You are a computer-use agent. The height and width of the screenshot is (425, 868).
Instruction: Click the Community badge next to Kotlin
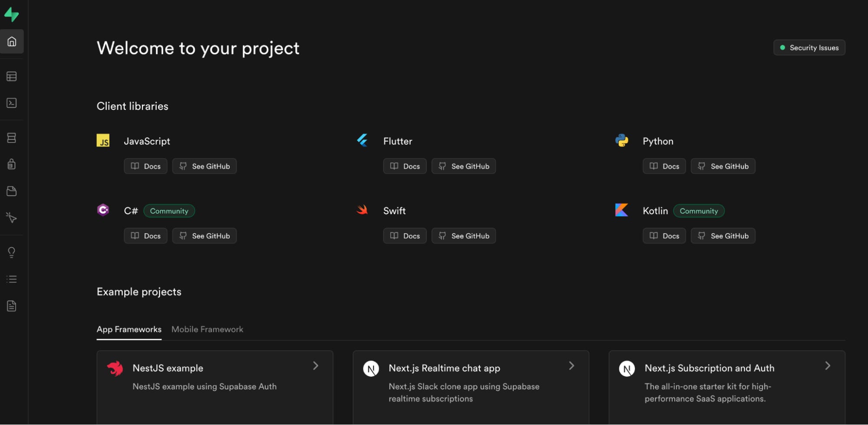point(699,211)
